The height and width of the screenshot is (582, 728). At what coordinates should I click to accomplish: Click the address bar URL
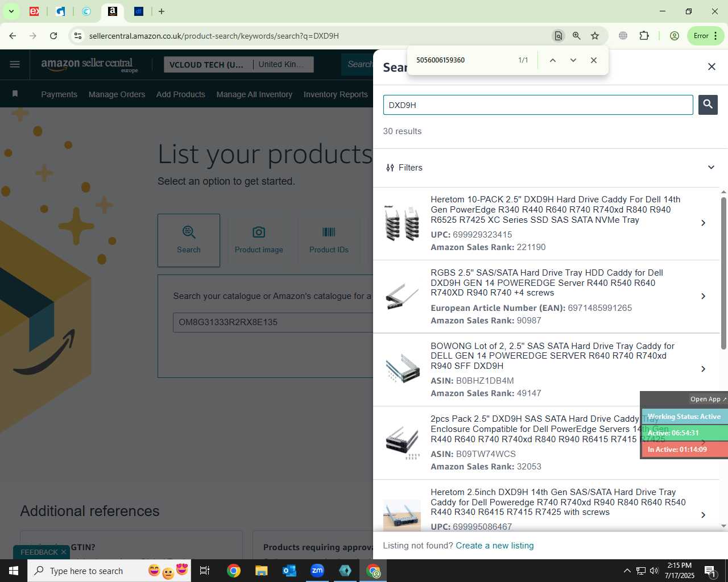[214, 36]
